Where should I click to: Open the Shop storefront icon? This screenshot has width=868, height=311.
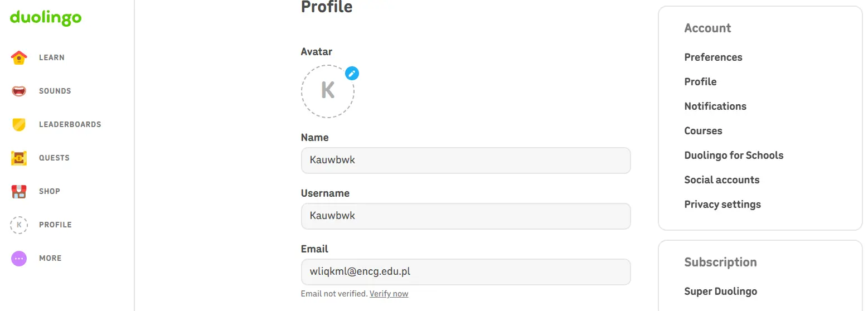coord(19,191)
